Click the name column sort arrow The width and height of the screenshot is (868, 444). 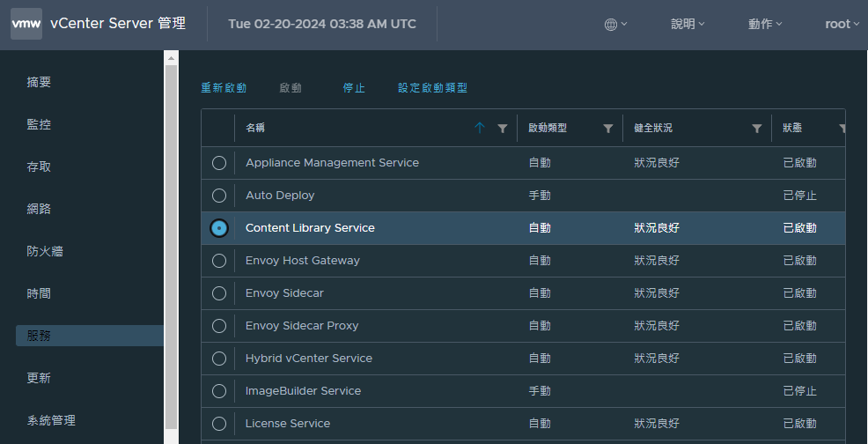coord(480,128)
